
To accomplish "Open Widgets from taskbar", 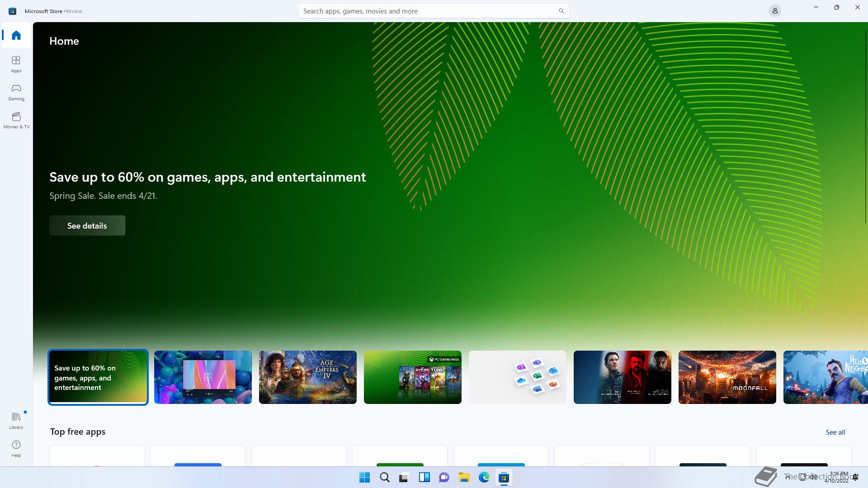I will point(424,477).
